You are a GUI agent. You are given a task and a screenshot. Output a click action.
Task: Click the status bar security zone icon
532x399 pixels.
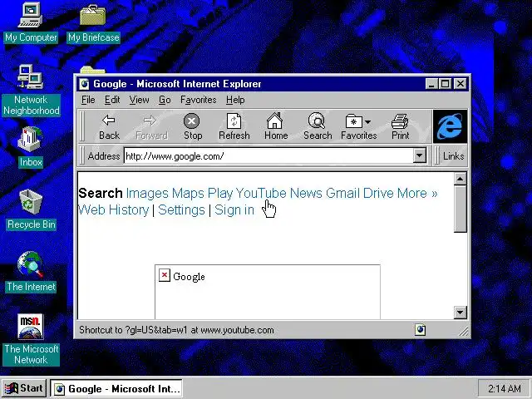420,329
